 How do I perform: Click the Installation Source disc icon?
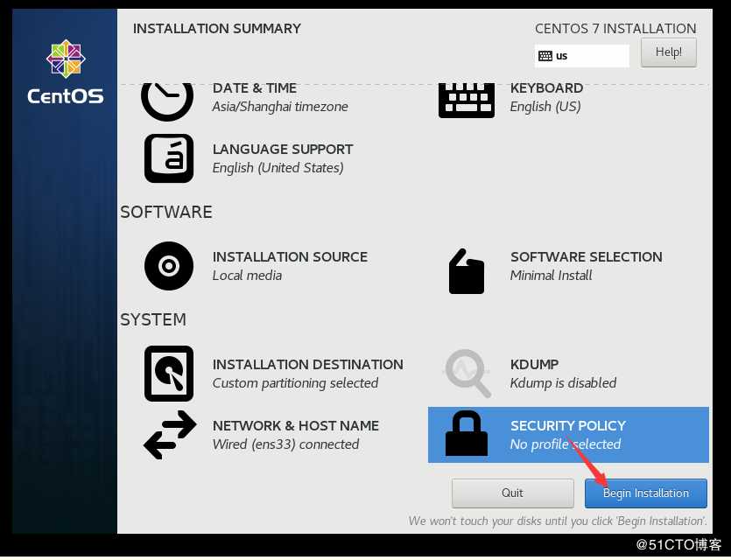click(x=169, y=266)
